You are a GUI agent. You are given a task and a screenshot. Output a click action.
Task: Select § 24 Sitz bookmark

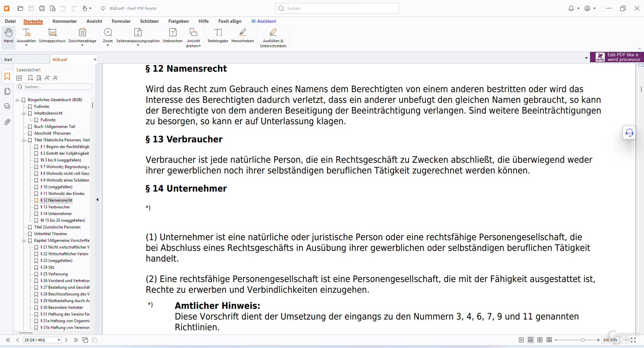[47, 267]
